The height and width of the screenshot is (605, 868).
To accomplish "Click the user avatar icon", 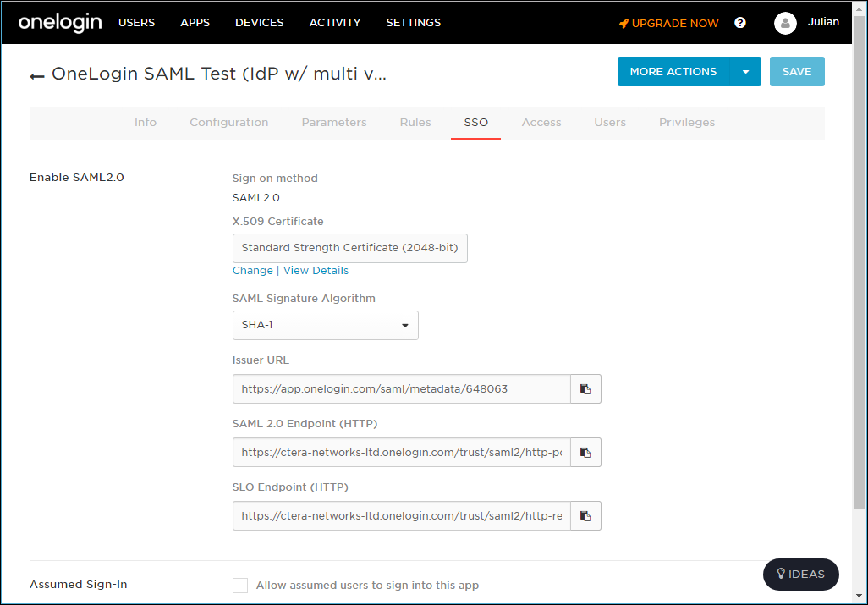I will [x=785, y=23].
